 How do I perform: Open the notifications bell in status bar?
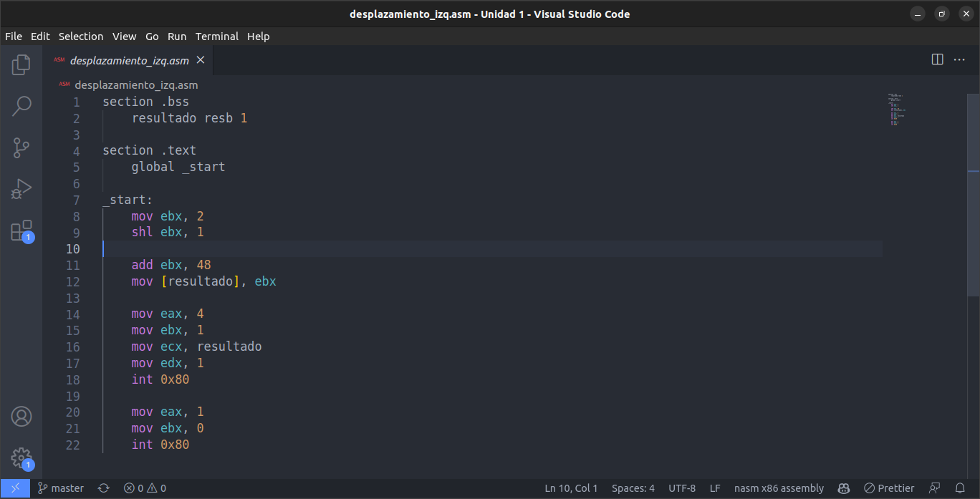click(960, 488)
